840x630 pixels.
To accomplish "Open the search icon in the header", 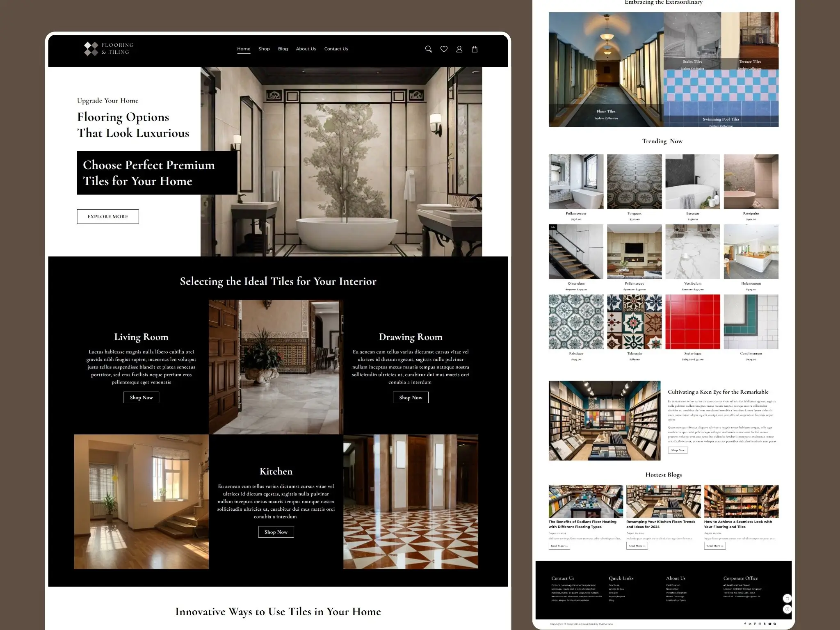I will click(x=429, y=49).
